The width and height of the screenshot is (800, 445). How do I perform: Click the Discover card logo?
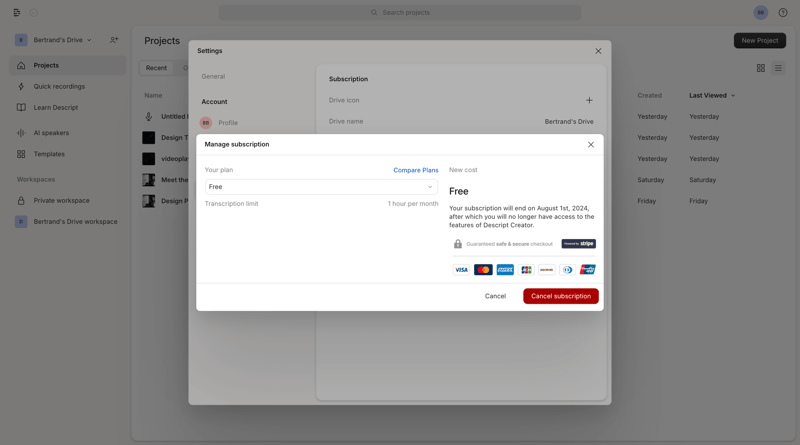(546, 269)
